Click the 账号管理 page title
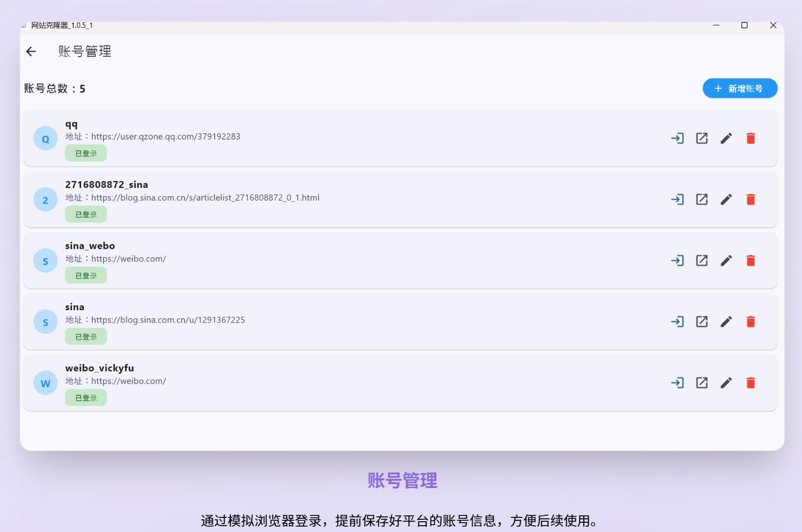Viewport: 802px width, 532px height. 84,51
